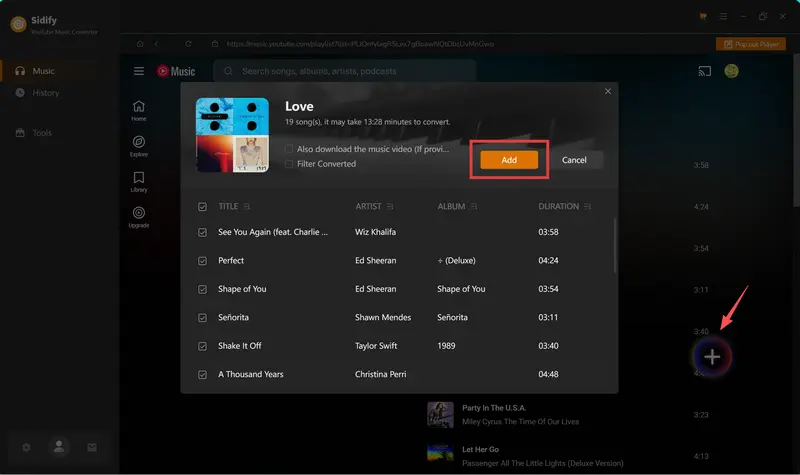Uncheck the Perfect song checkbox
Image resolution: width=800 pixels, height=475 pixels.
tap(203, 261)
